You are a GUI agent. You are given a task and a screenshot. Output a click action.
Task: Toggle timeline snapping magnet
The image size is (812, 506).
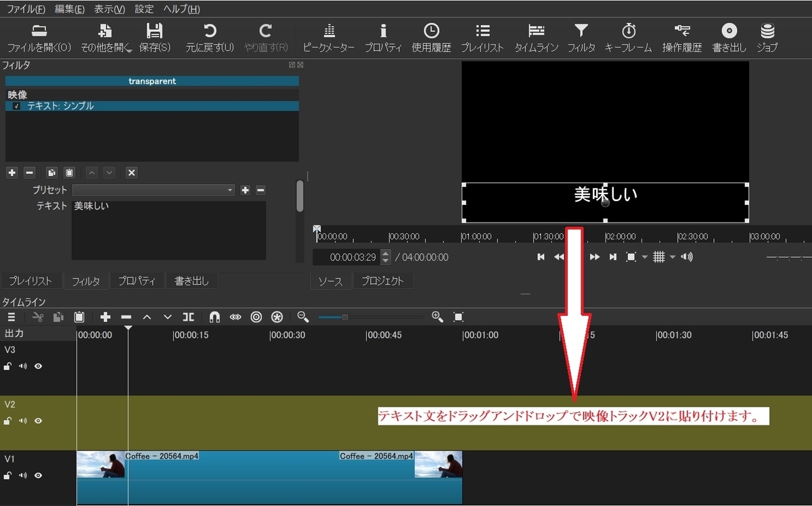[x=215, y=317]
